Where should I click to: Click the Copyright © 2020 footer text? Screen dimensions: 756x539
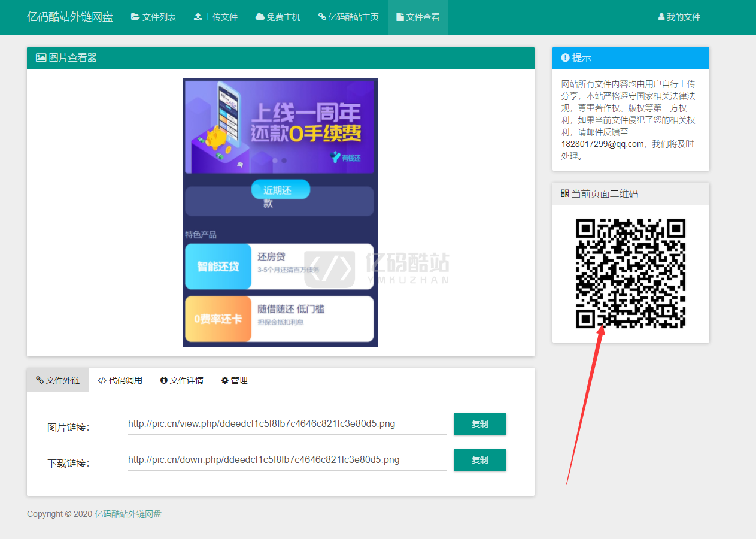tap(60, 514)
